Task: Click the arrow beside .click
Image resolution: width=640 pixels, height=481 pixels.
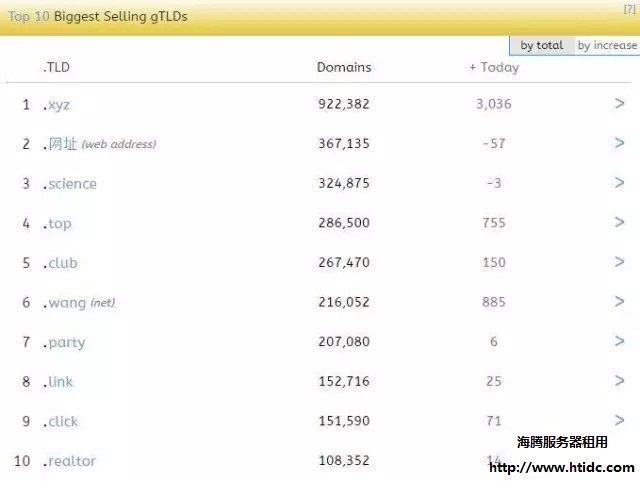Action: pos(620,421)
